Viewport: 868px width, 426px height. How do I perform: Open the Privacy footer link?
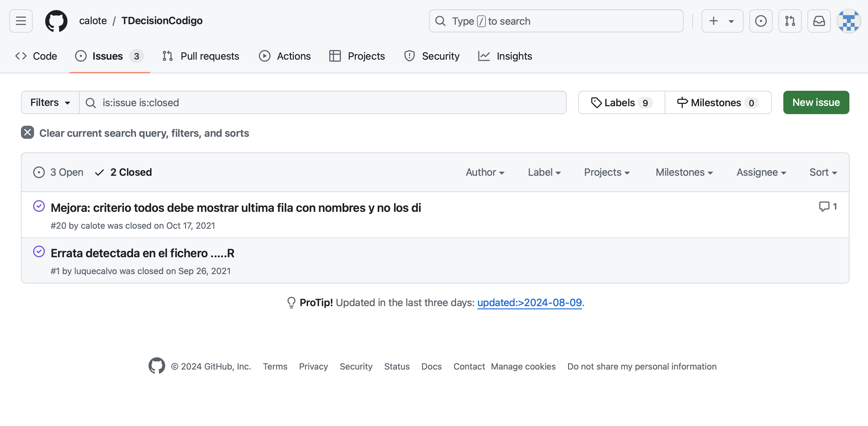313,366
